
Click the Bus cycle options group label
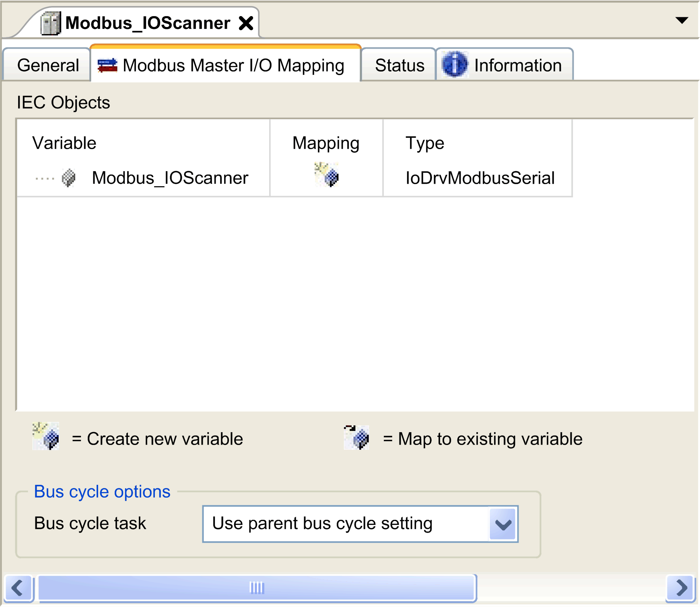click(x=102, y=491)
